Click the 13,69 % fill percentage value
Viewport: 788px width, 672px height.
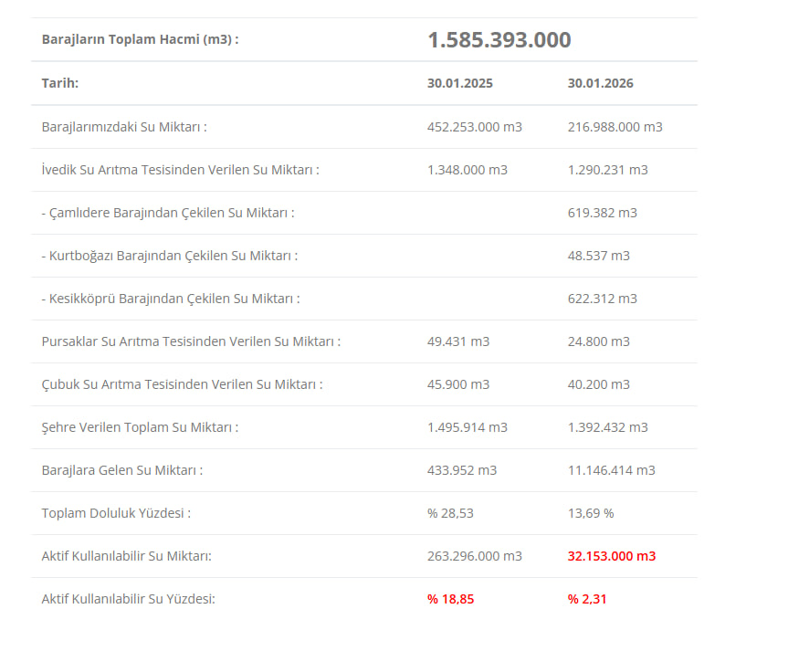pos(590,513)
